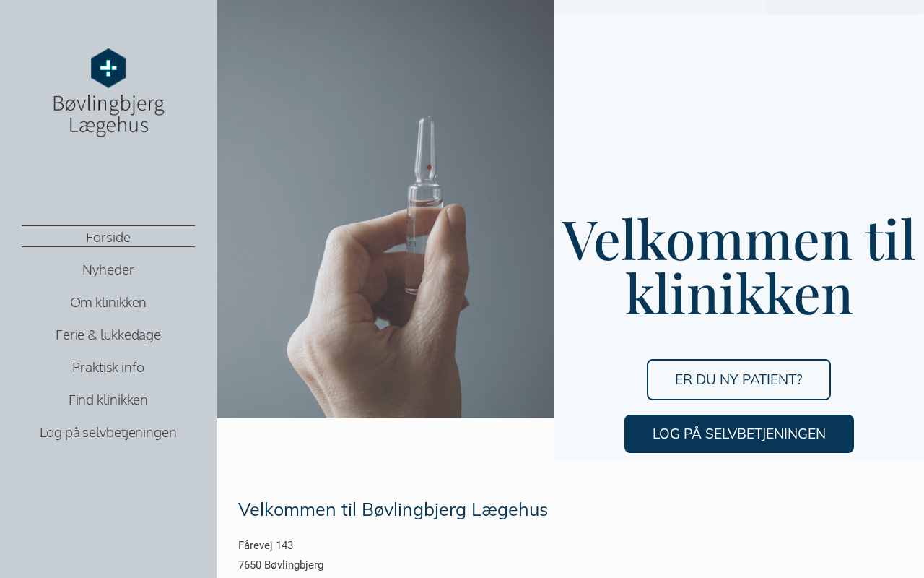Click the Velkommen til klinikken headline
Viewport: 924px width, 578px height.
738,267
